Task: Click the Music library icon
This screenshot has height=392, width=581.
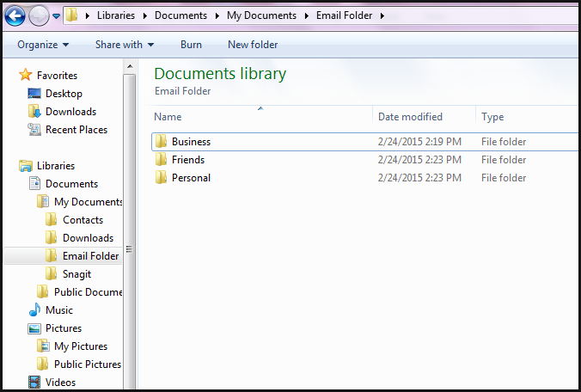Action: (34, 310)
